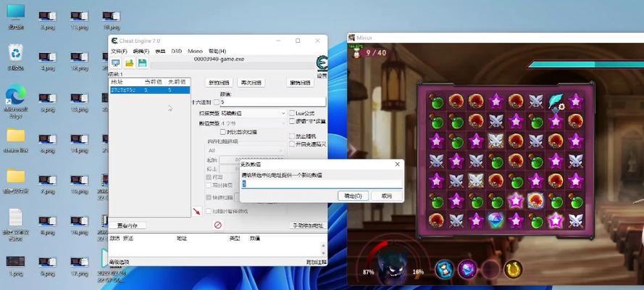
Task: Activate the hourglass skill in Mirror game
Action: tap(444, 270)
